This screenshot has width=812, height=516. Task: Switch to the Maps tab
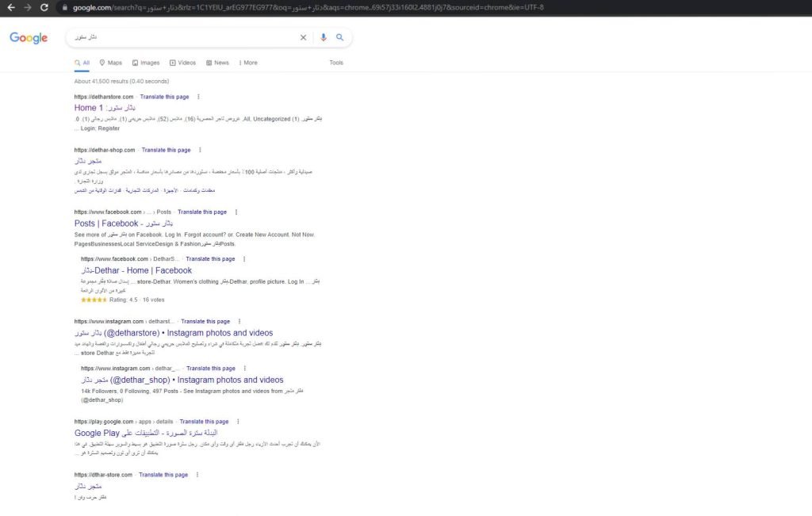click(x=111, y=63)
